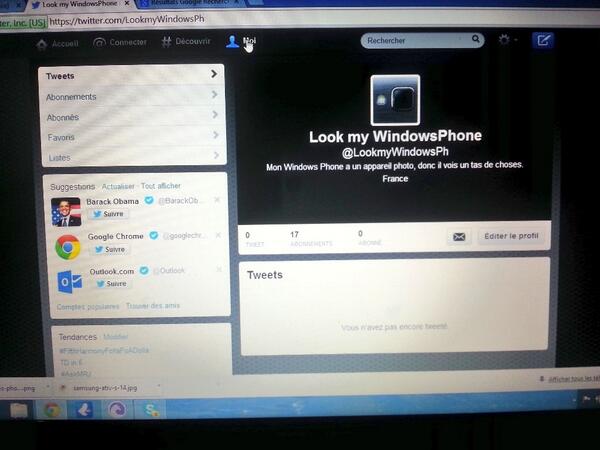Image resolution: width=600 pixels, height=450 pixels.
Task: Open Skype from the taskbar
Action: (150, 410)
